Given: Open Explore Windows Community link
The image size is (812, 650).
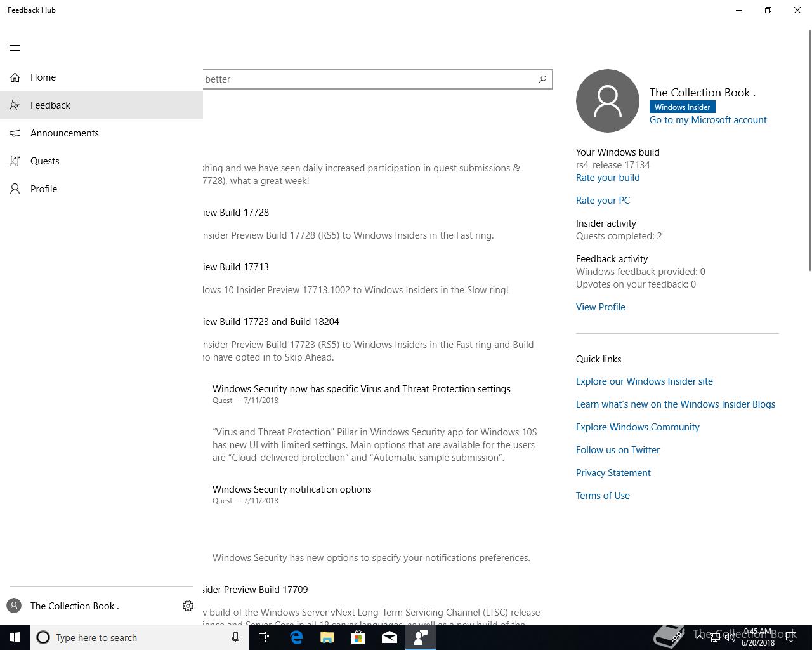Looking at the screenshot, I should (638, 427).
